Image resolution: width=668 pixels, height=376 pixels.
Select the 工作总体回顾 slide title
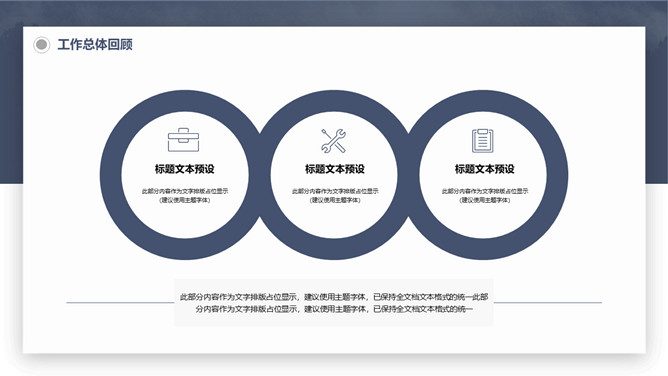(95, 44)
